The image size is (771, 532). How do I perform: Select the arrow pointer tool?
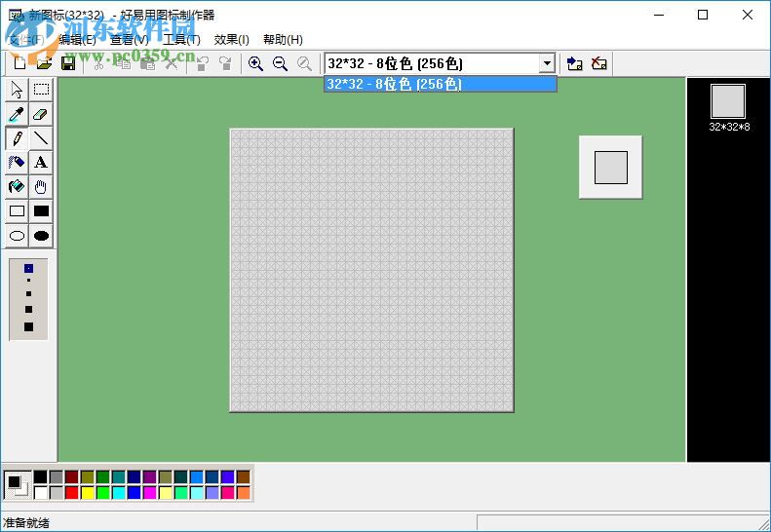[17, 90]
